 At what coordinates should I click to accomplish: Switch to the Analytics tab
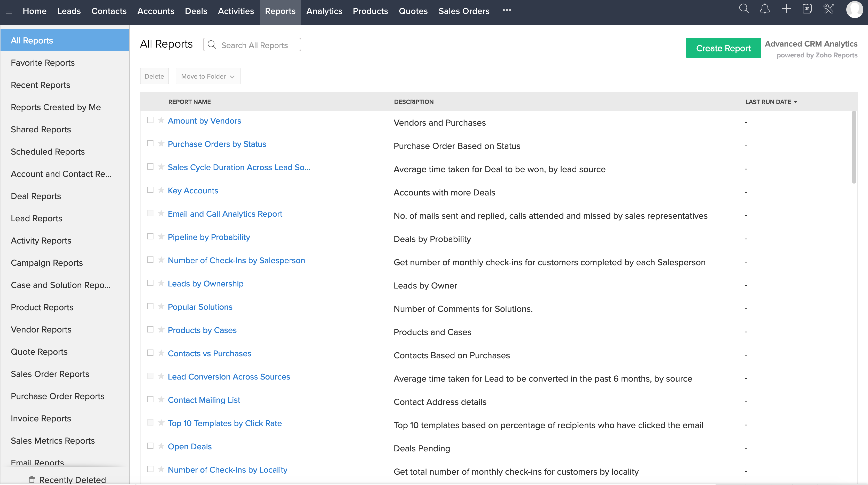click(x=324, y=11)
